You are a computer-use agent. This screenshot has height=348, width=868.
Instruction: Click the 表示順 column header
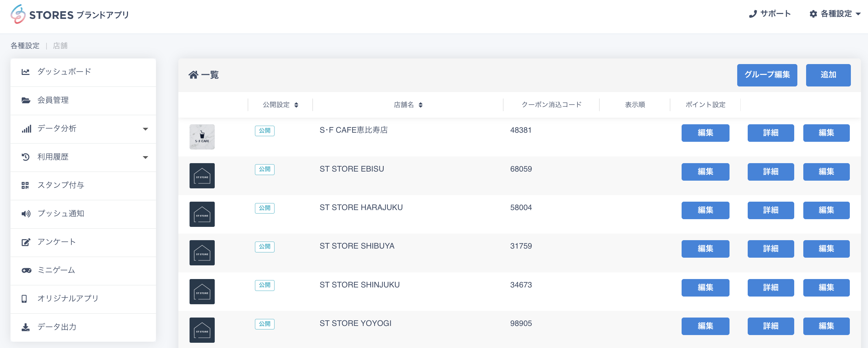(635, 105)
